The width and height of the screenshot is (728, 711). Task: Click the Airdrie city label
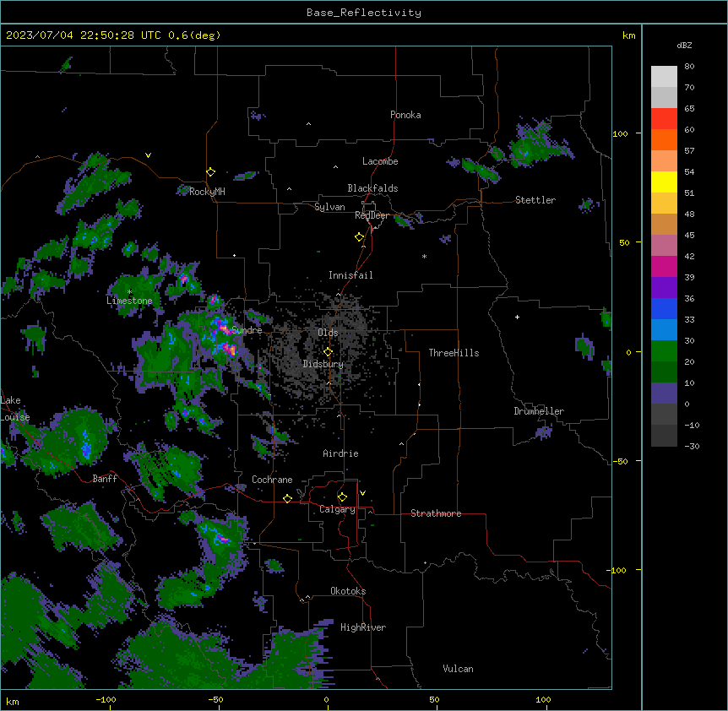pyautogui.click(x=340, y=453)
